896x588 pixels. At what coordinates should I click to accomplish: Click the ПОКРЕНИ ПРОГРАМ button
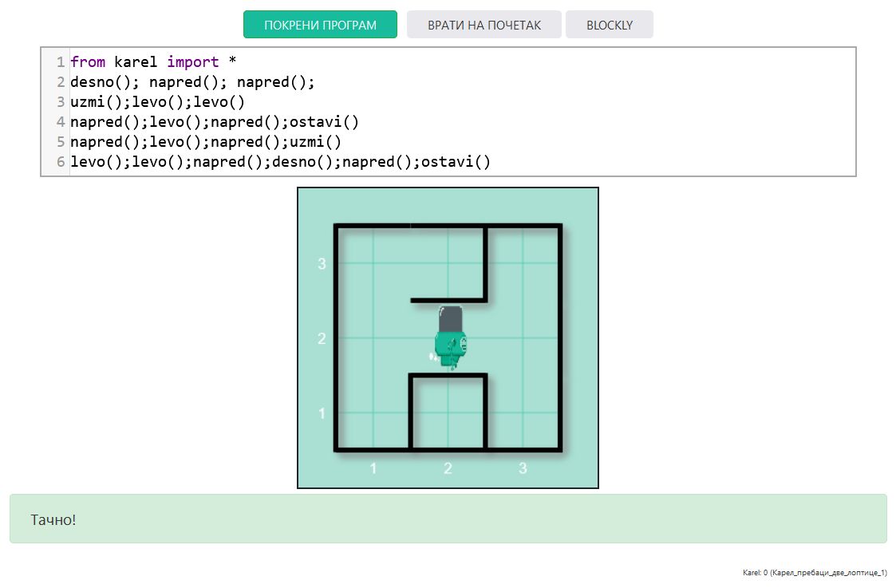(x=320, y=25)
